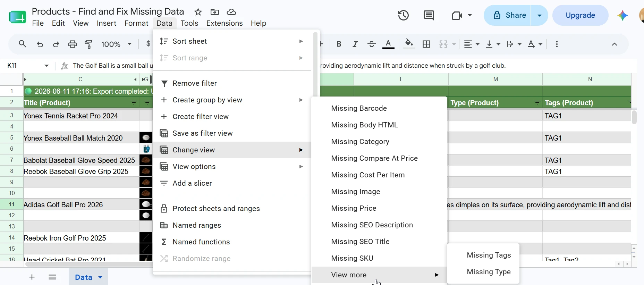Select the paint format tool
This screenshot has width=644, height=285.
88,44
